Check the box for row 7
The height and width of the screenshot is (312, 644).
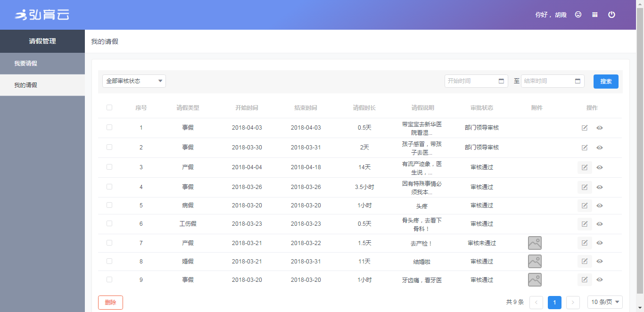point(109,243)
